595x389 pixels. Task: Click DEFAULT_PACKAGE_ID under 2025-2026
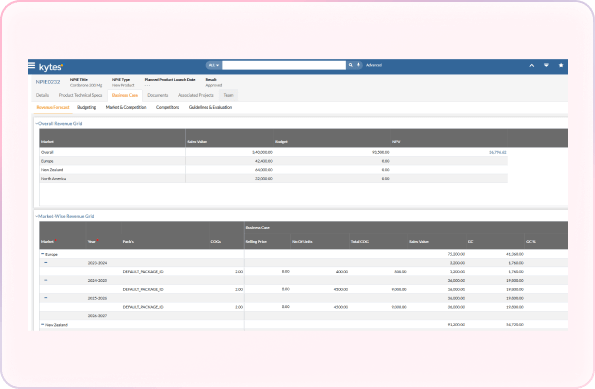[x=143, y=307]
